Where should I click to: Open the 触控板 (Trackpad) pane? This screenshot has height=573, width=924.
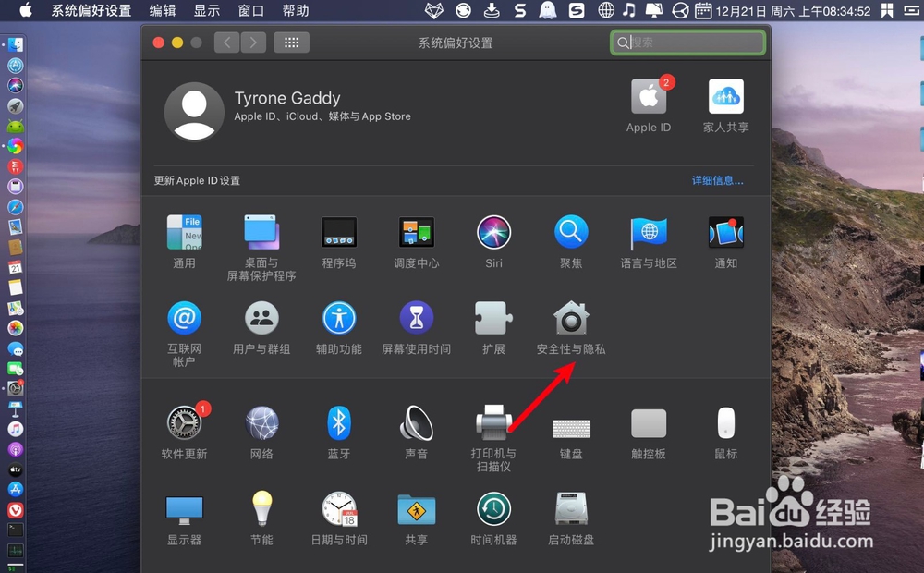(649, 423)
